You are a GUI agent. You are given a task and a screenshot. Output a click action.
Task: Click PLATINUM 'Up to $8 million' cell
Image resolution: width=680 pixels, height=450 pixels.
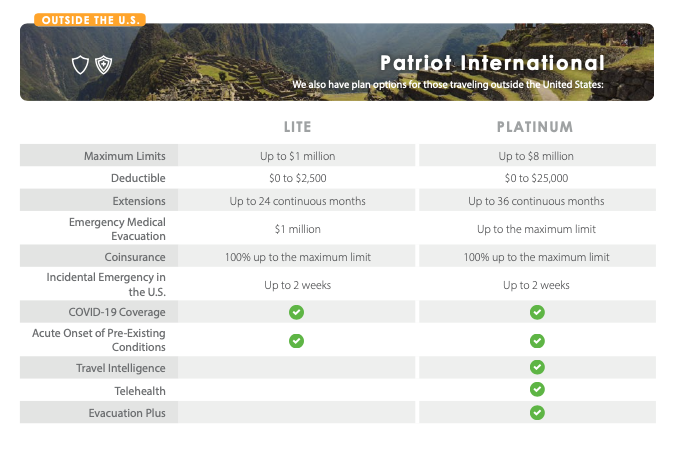[536, 156]
